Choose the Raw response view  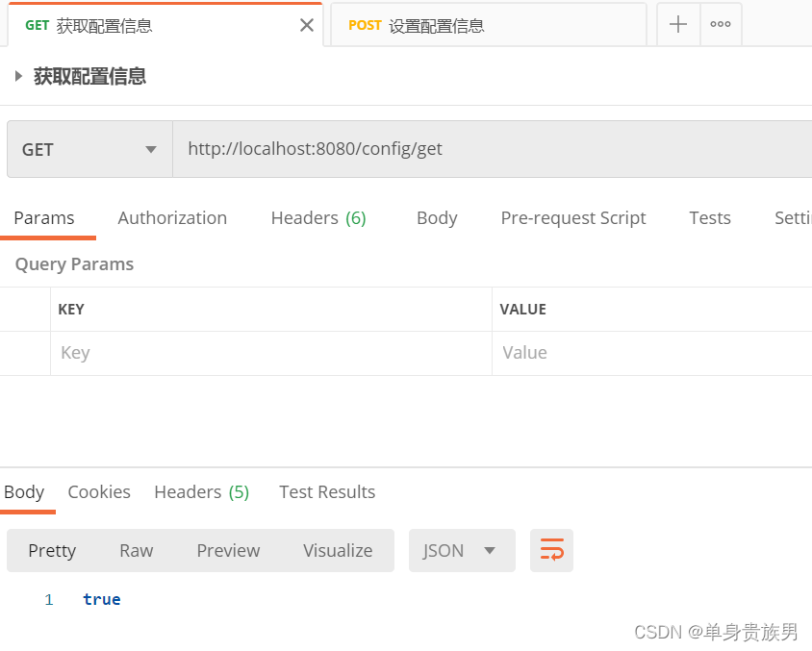pyautogui.click(x=137, y=550)
